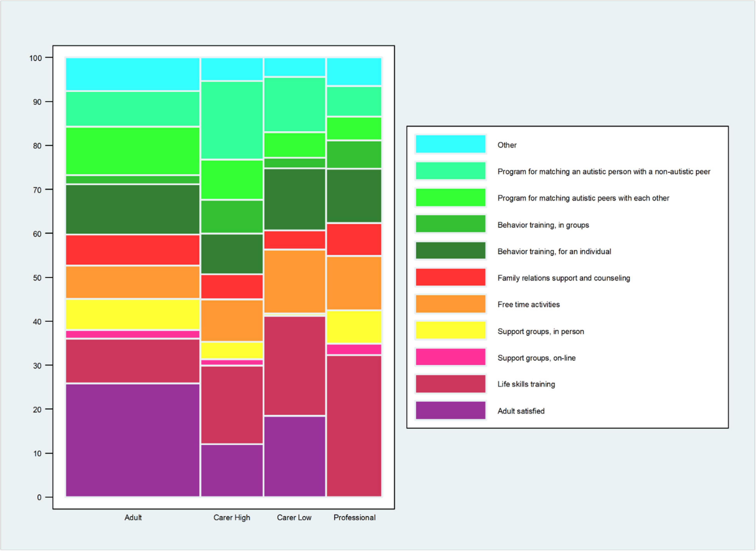Click the cyan 'Other' legend swatch
The height and width of the screenshot is (551, 756).
(x=450, y=144)
